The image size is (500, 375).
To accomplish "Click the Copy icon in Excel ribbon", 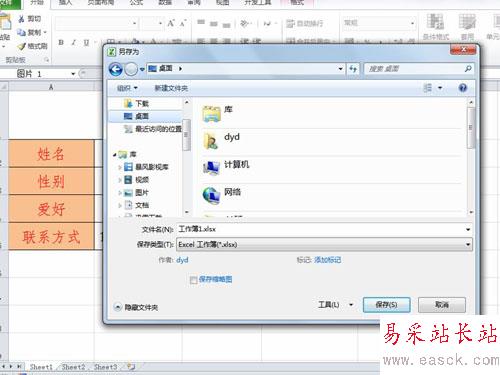I will pos(22,32).
